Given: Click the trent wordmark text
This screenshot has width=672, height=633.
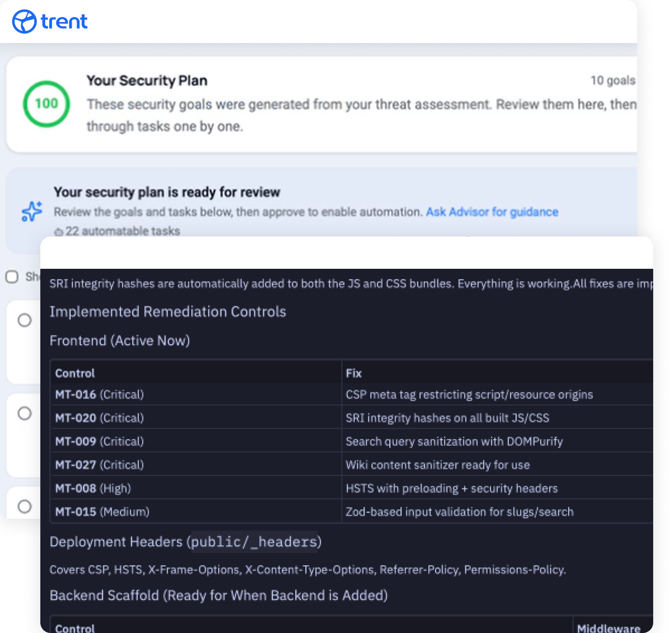Looking at the screenshot, I should [x=64, y=22].
